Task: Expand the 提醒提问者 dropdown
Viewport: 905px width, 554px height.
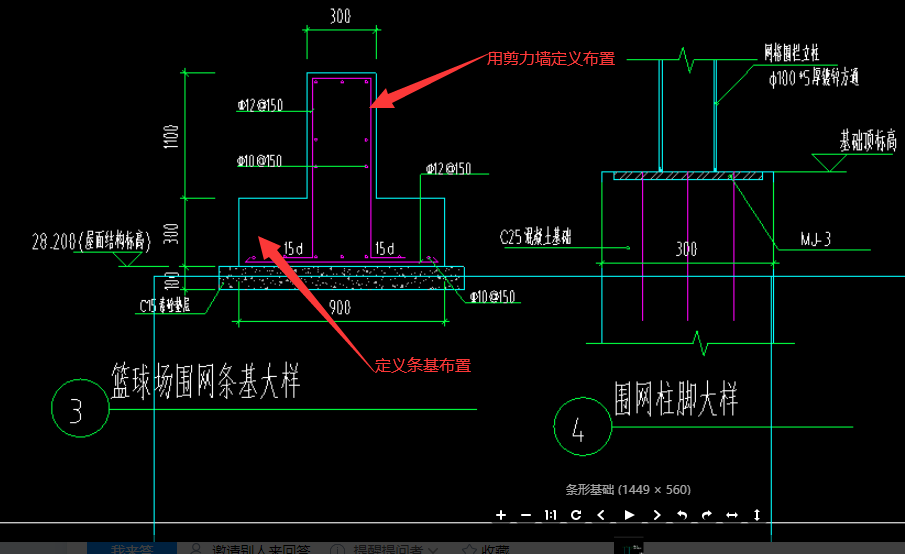Action: click(x=384, y=549)
